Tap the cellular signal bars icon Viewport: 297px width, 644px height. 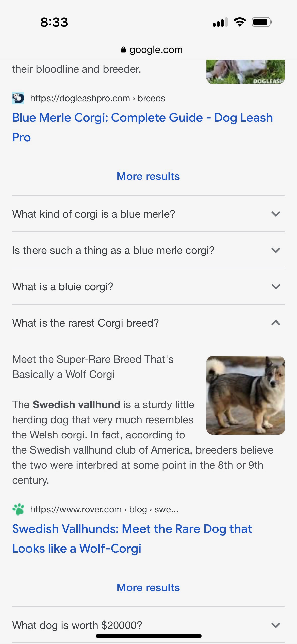click(220, 22)
